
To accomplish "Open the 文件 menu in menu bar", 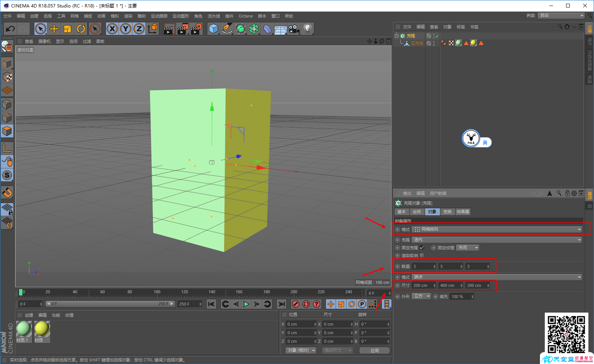I will click(7, 16).
